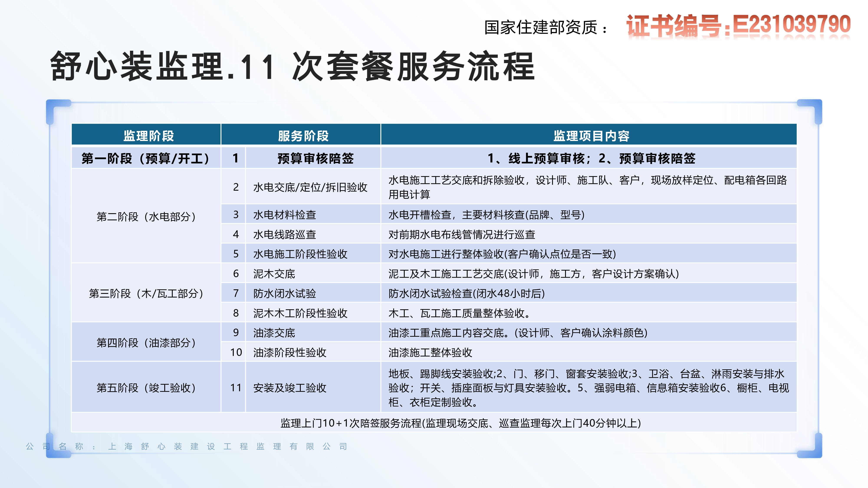Click the 监理阶段 column header
Image resolution: width=868 pixels, height=488 pixels.
(x=148, y=136)
